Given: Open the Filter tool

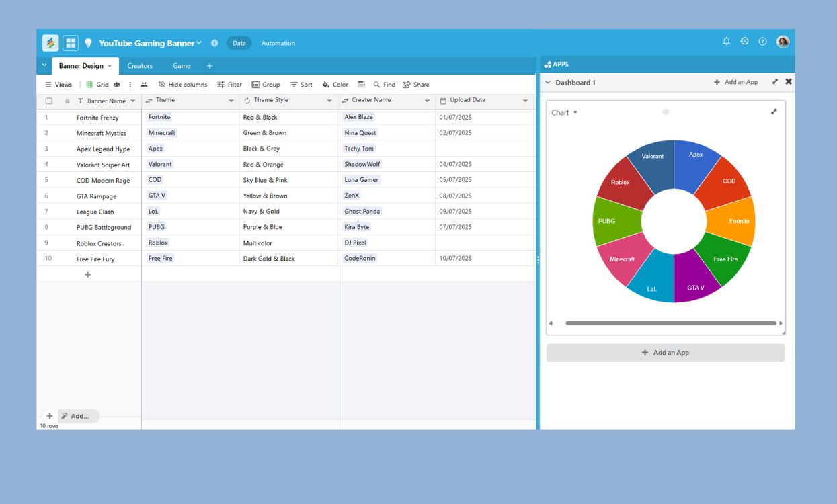Looking at the screenshot, I should tap(229, 85).
